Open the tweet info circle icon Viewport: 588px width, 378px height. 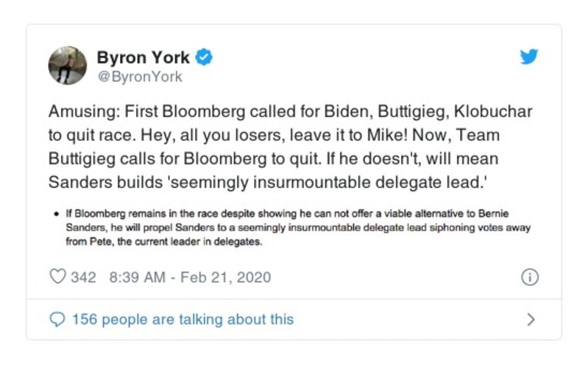[x=529, y=278]
